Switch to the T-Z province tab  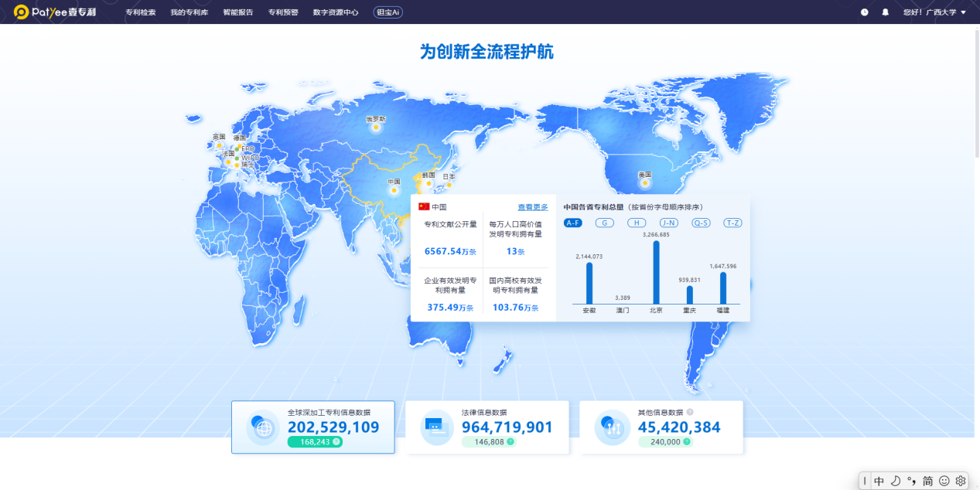tap(732, 223)
